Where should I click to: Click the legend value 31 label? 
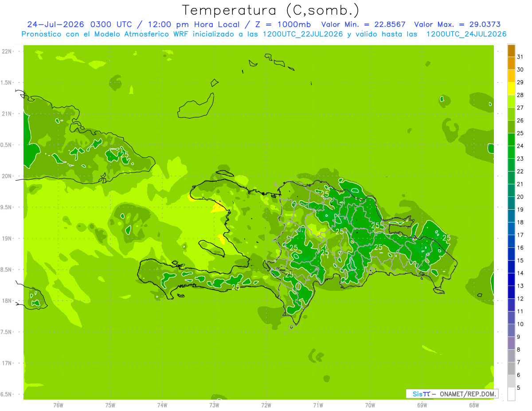[520, 57]
